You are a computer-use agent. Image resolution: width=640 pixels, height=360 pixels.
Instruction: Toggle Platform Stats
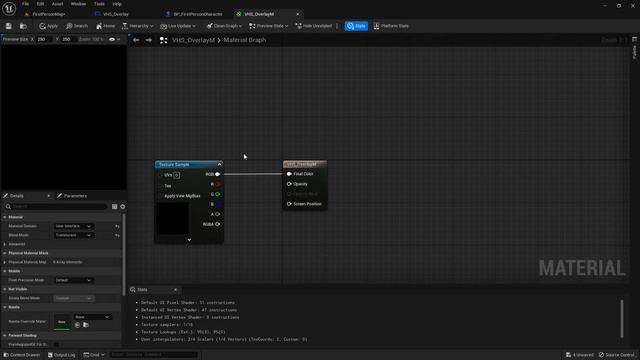coord(391,26)
